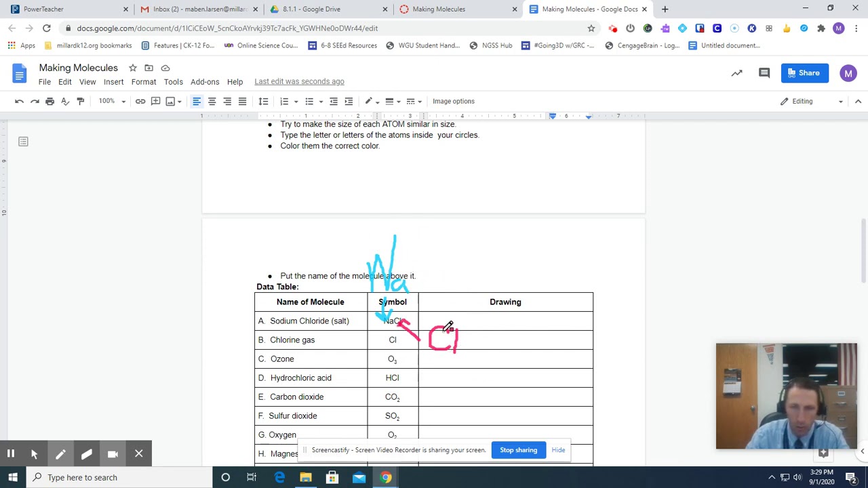
Task: Open comment history icon
Action: click(x=764, y=73)
